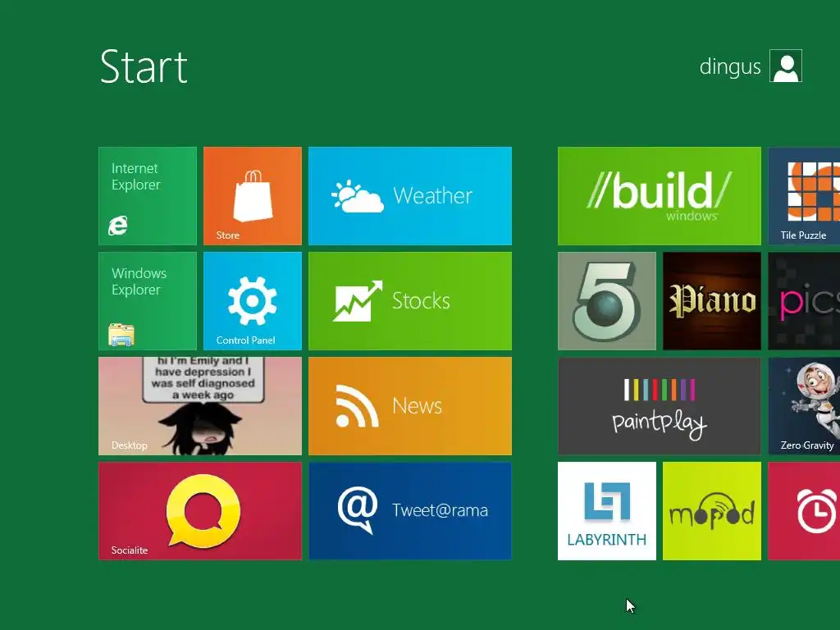Launch the paintplay tile
This screenshot has height=630, width=840.
[659, 406]
